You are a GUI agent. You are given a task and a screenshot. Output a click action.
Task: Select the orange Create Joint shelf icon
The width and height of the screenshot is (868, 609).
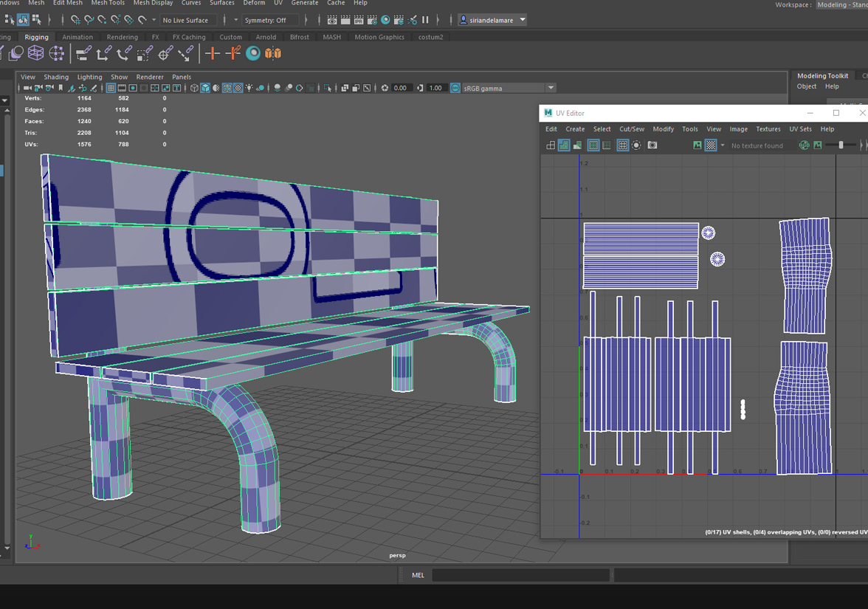tap(213, 53)
